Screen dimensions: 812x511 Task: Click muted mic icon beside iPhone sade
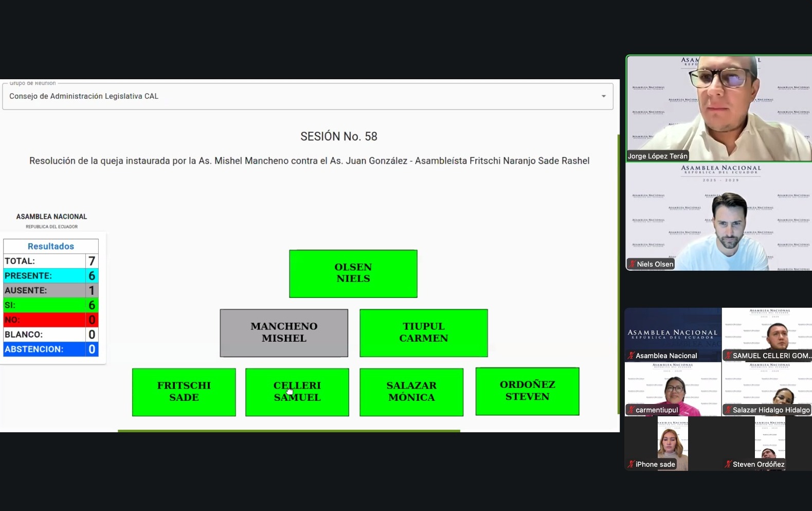pos(631,464)
